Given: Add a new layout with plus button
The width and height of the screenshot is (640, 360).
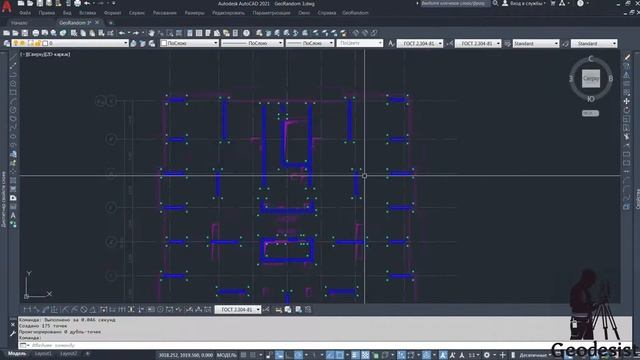Looking at the screenshot, I should 87,354.
